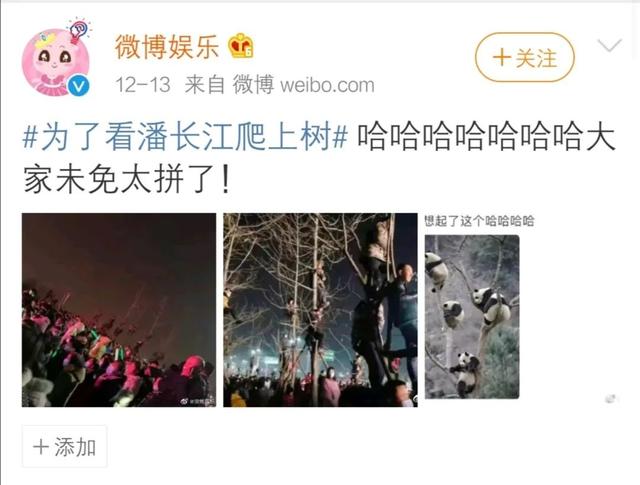Open the pandas in tree image
This screenshot has height=485, width=640.
point(472,317)
